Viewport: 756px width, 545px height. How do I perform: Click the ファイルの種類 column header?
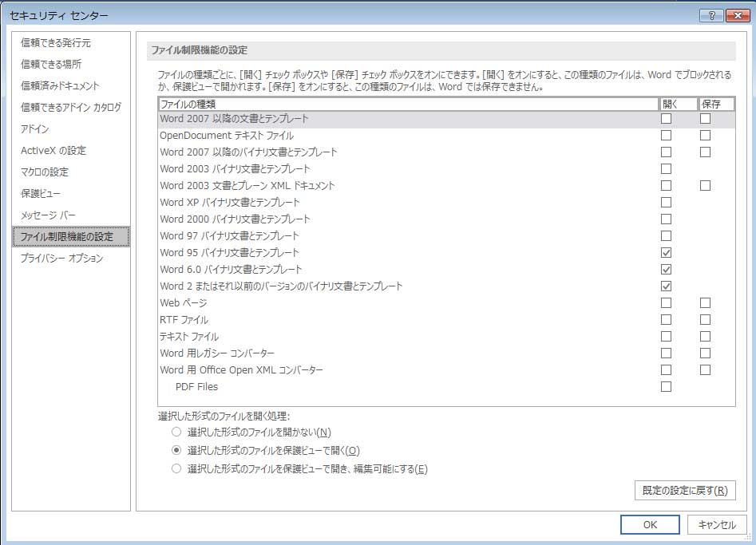coord(407,105)
